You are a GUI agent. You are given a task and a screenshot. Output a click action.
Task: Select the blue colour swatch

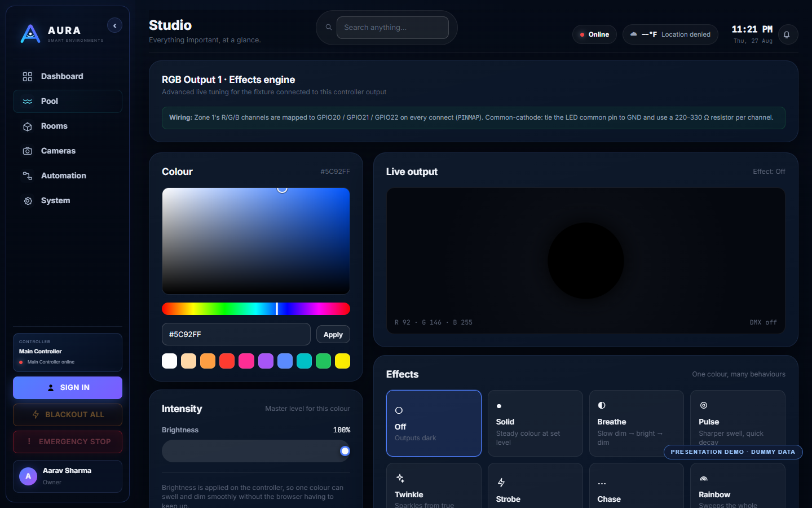coord(285,361)
